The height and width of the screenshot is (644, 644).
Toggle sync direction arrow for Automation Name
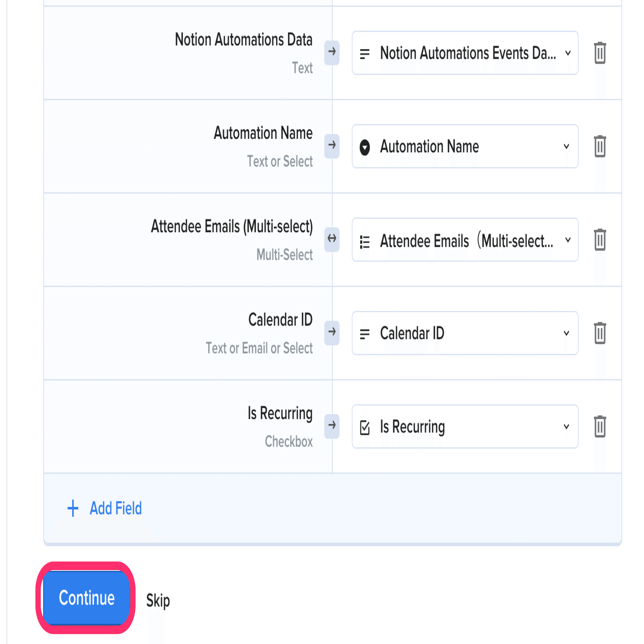pyautogui.click(x=332, y=145)
